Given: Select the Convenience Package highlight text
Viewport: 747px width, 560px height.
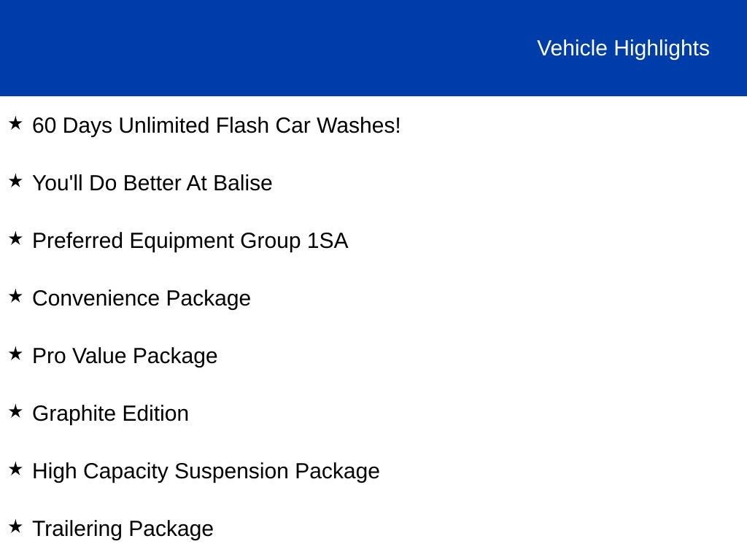Looking at the screenshot, I should point(142,298).
